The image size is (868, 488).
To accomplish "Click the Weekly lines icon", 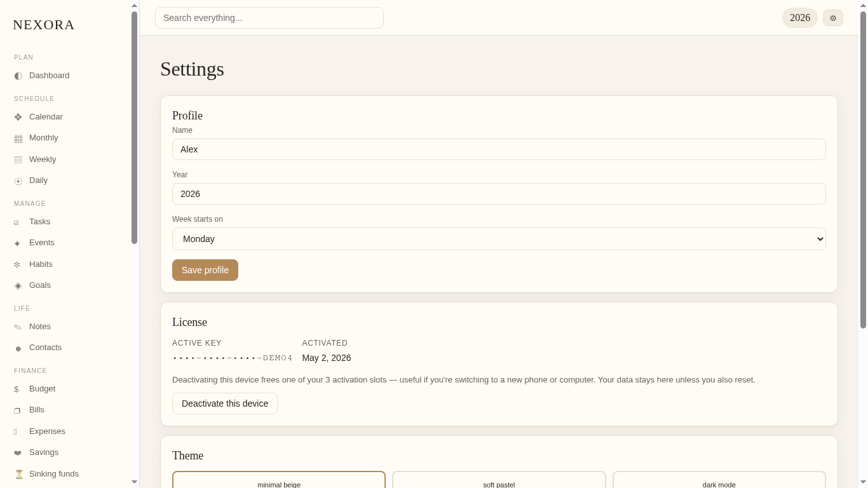I will (x=18, y=159).
